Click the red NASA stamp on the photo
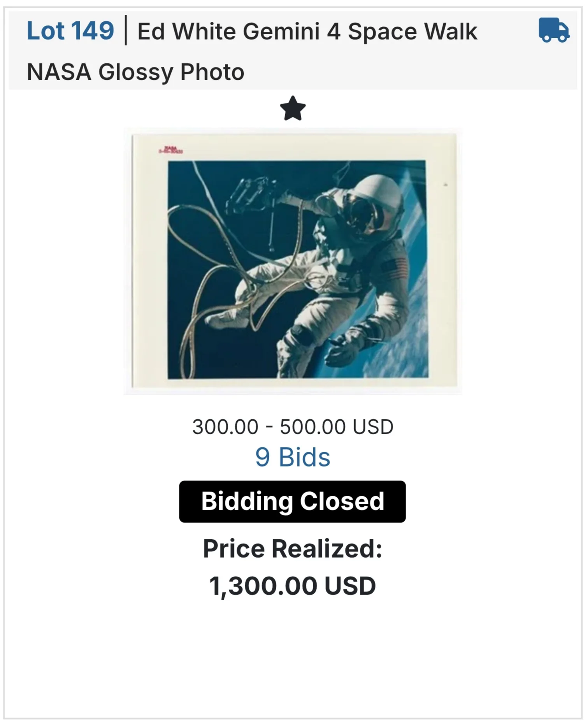The width and height of the screenshot is (588, 727). point(171,150)
